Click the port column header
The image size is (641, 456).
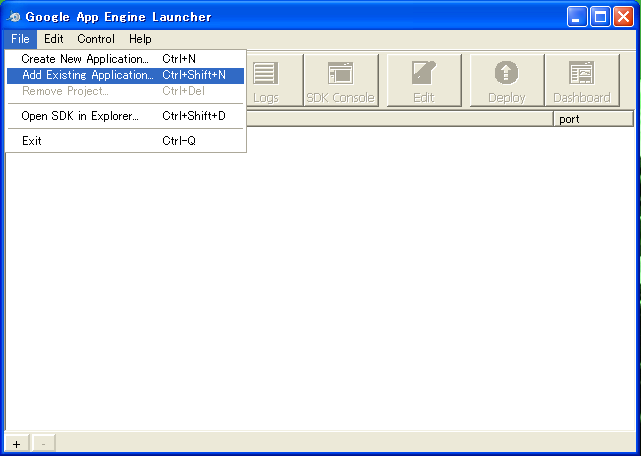click(x=593, y=119)
